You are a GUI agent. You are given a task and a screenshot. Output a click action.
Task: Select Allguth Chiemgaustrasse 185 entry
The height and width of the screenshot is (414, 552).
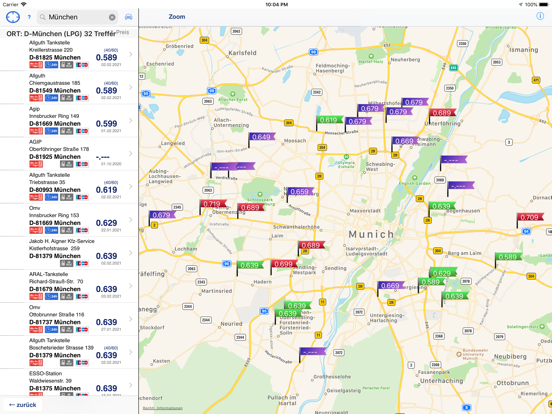tap(69, 87)
